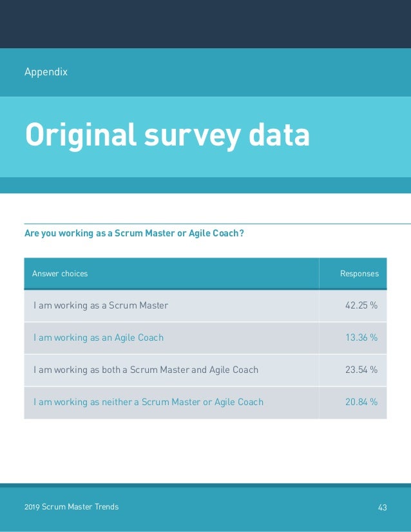Select the Scrum Master or Agile Coach question heading
411x532 pixels.
(134, 233)
